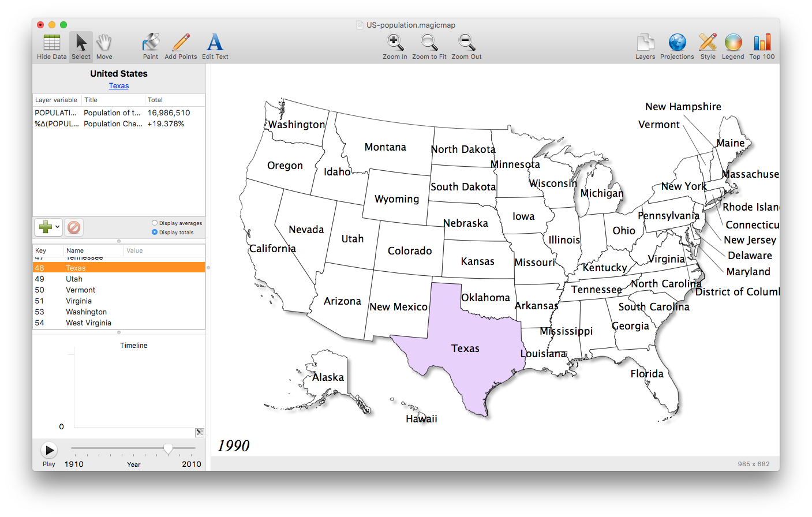812x517 pixels.
Task: Click the Texas hyperlink under United States
Action: coord(119,86)
